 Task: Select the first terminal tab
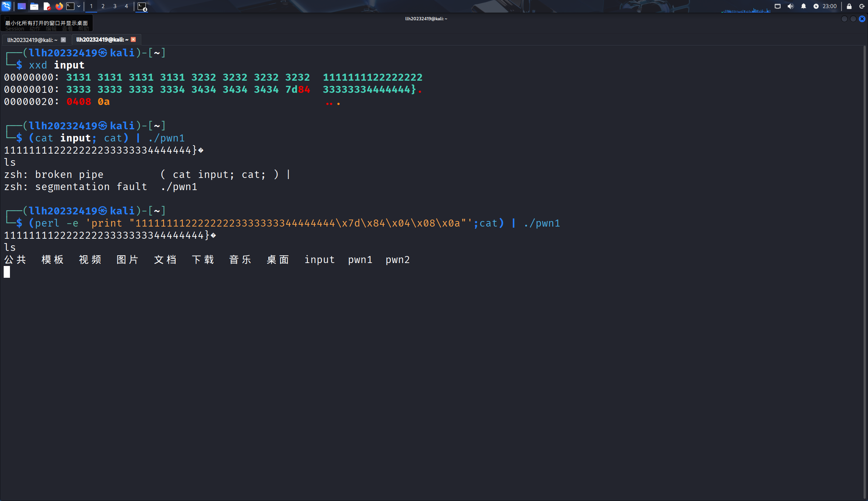[32, 40]
